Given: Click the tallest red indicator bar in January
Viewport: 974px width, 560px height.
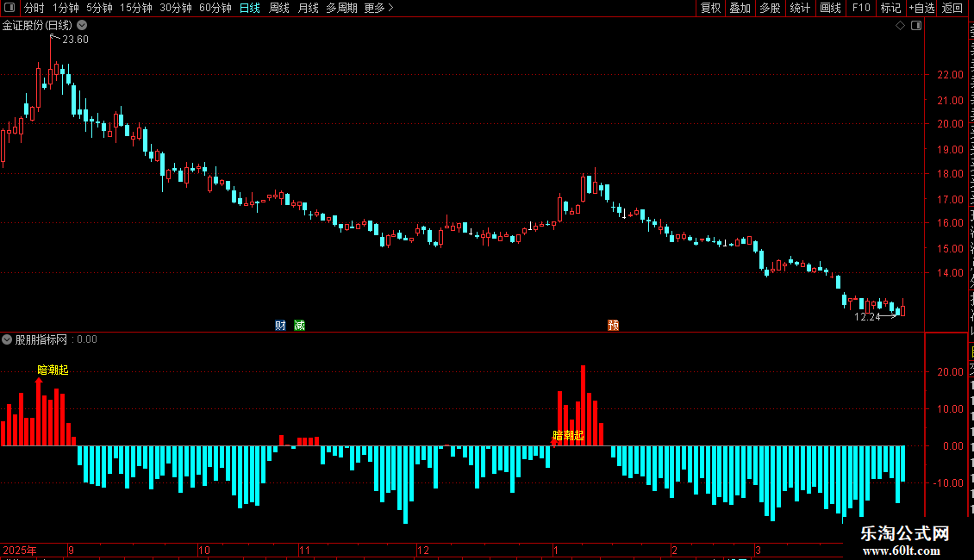Looking at the screenshot, I should [x=584, y=406].
